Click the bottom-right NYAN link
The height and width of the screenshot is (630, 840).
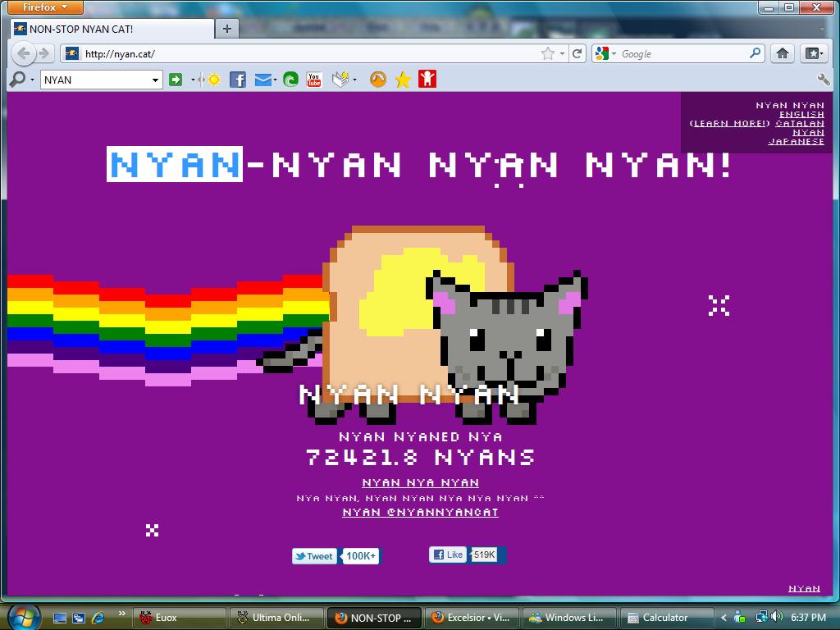(804, 588)
